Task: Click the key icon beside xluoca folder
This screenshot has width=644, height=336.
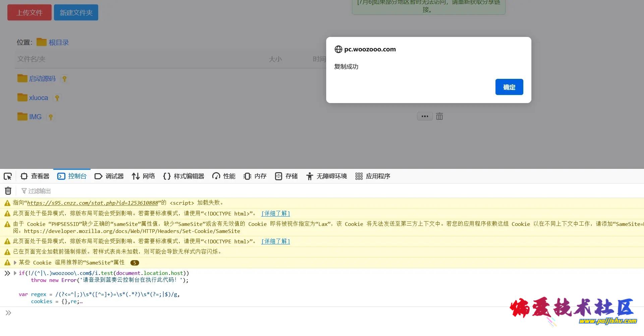Action: pyautogui.click(x=57, y=98)
